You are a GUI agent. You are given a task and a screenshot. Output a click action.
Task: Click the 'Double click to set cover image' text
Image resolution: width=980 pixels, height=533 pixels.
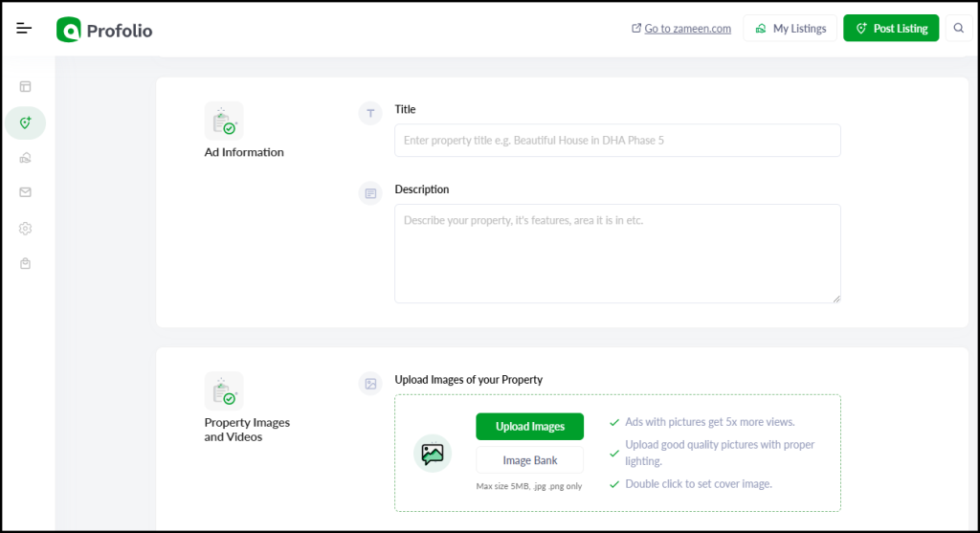(x=699, y=484)
